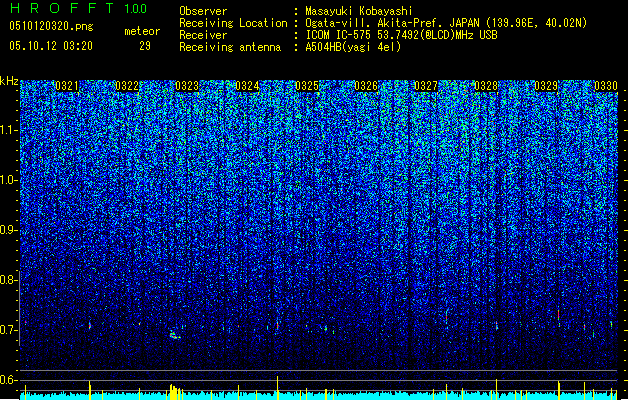Screen dimensions: 629x400
Task: Click the 0.7 frequency axis label
Action: [9, 330]
